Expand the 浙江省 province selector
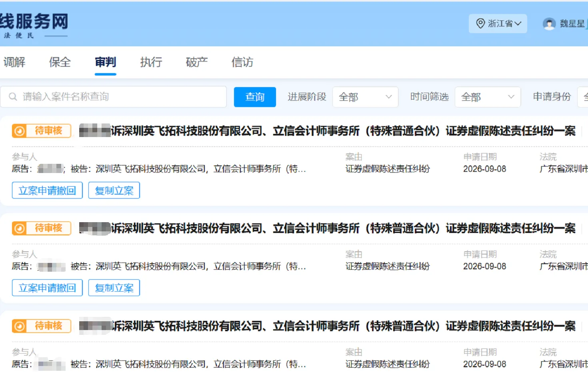This screenshot has height=372, width=588. click(498, 24)
